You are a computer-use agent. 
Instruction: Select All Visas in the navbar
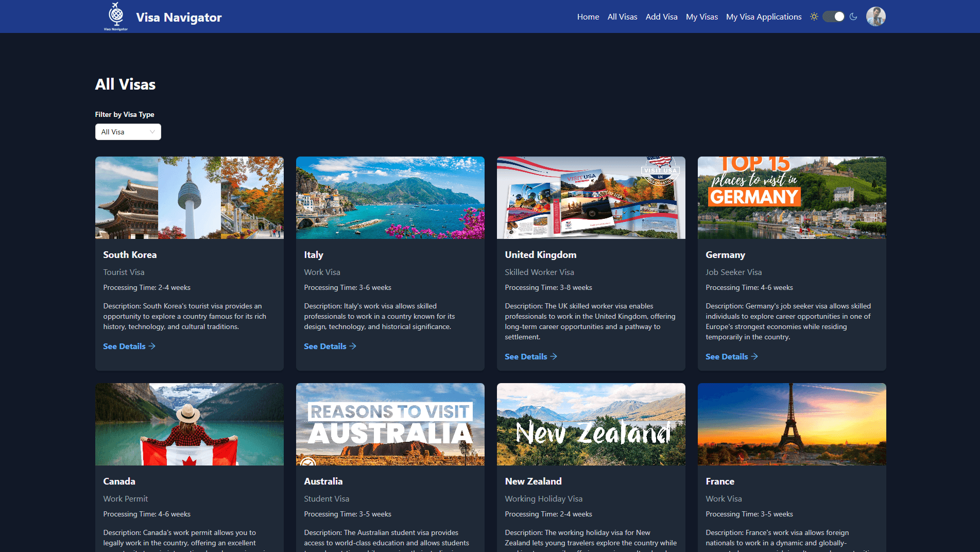(x=622, y=16)
